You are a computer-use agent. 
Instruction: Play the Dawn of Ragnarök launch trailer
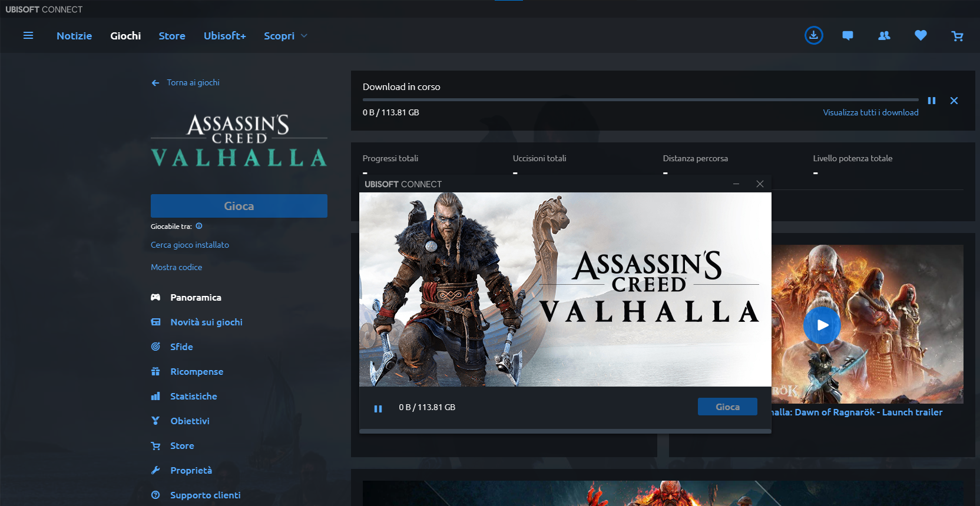pos(822,325)
